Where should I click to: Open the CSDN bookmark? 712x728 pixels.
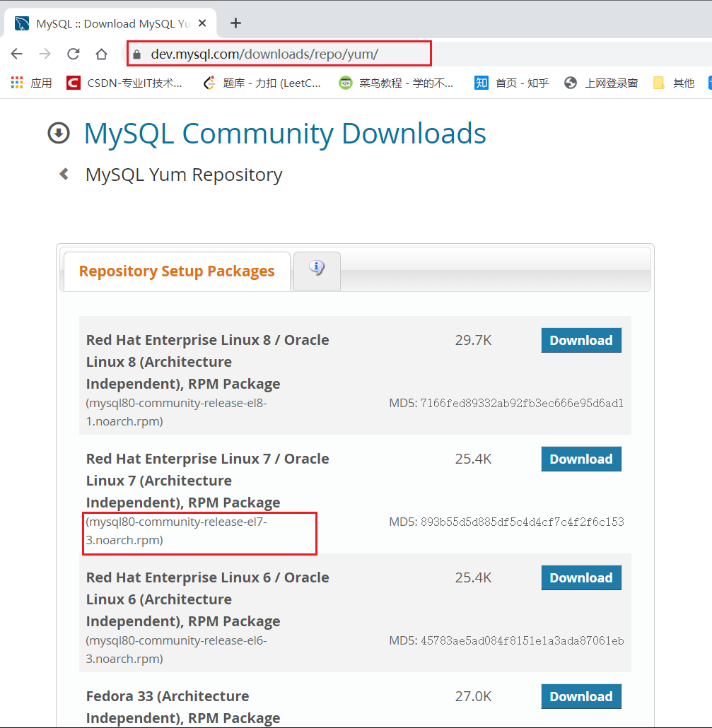(x=124, y=83)
